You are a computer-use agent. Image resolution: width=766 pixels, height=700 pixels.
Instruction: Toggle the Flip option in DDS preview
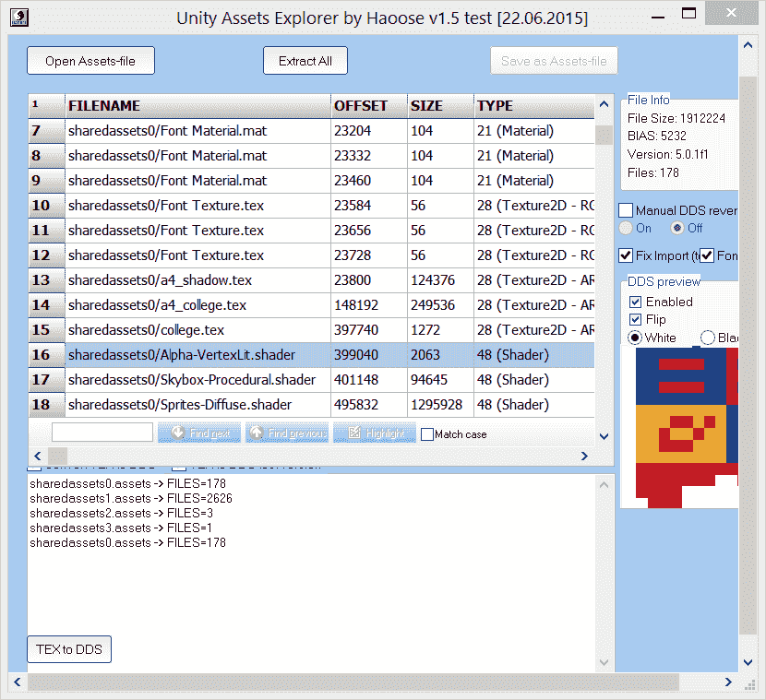[634, 319]
